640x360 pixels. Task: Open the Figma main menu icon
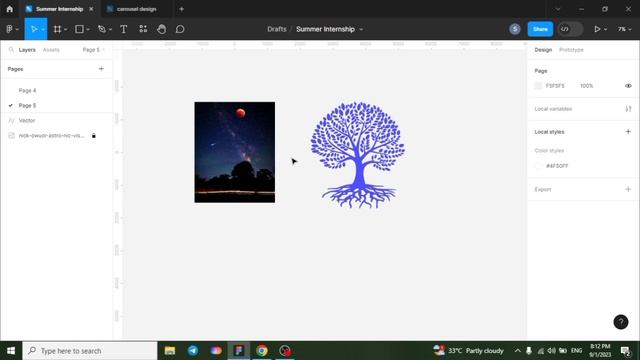click(9, 29)
